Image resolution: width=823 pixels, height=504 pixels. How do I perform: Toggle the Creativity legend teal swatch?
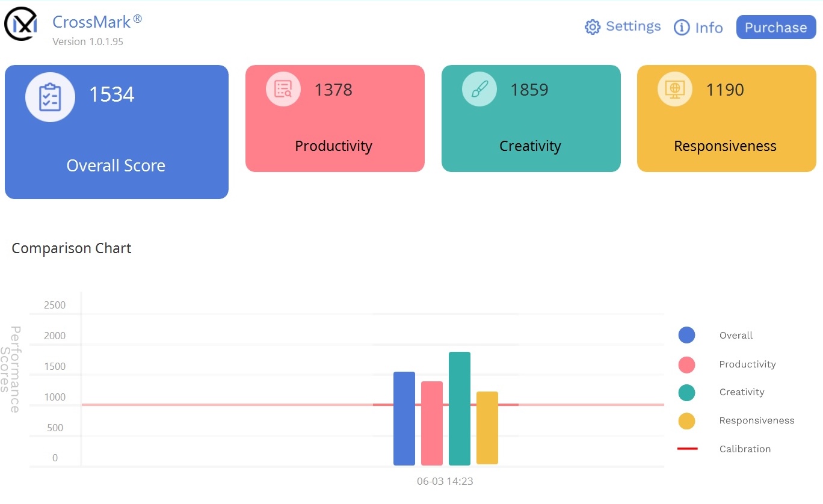(x=686, y=393)
